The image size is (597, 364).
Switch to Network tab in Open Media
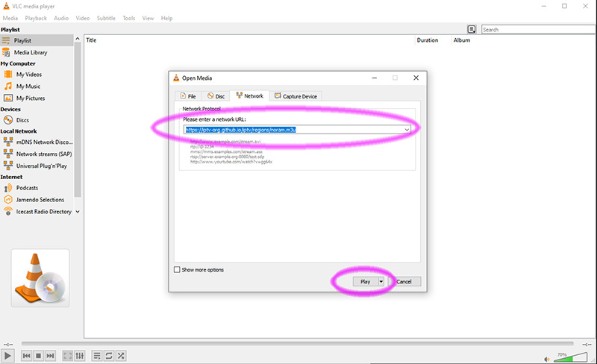point(250,96)
